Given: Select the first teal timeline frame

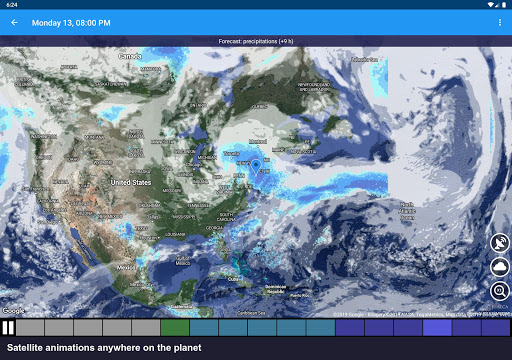Looking at the screenshot, I should coord(204,327).
